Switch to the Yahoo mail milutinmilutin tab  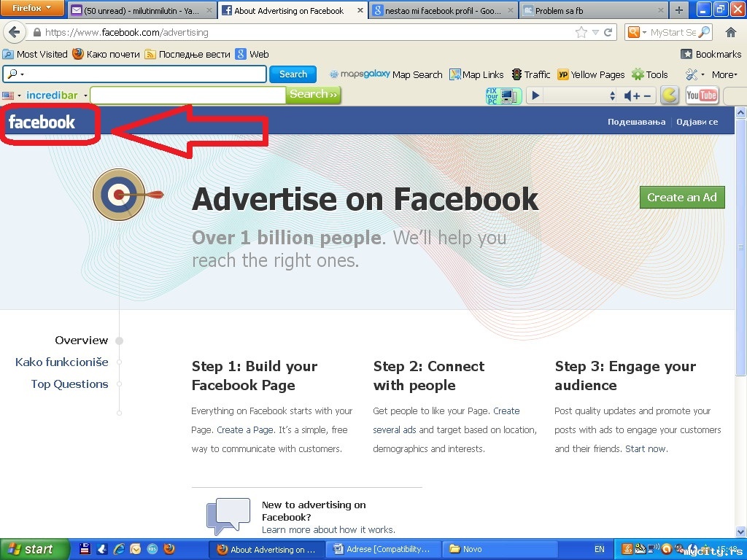(x=142, y=10)
